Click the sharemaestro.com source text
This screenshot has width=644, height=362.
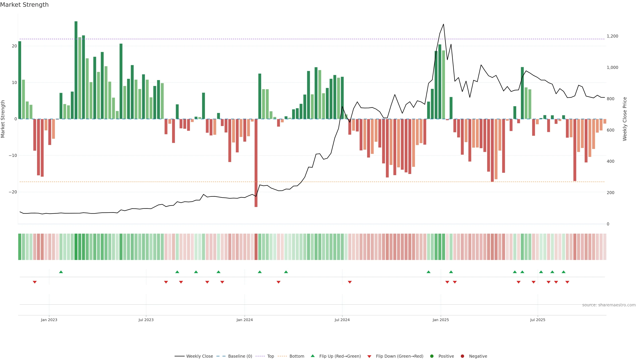(609, 305)
